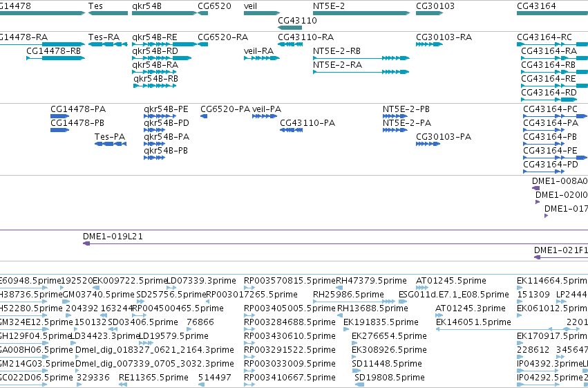The width and height of the screenshot is (588, 388).
Task: Open the 514497 EST label
Action: [x=214, y=378]
